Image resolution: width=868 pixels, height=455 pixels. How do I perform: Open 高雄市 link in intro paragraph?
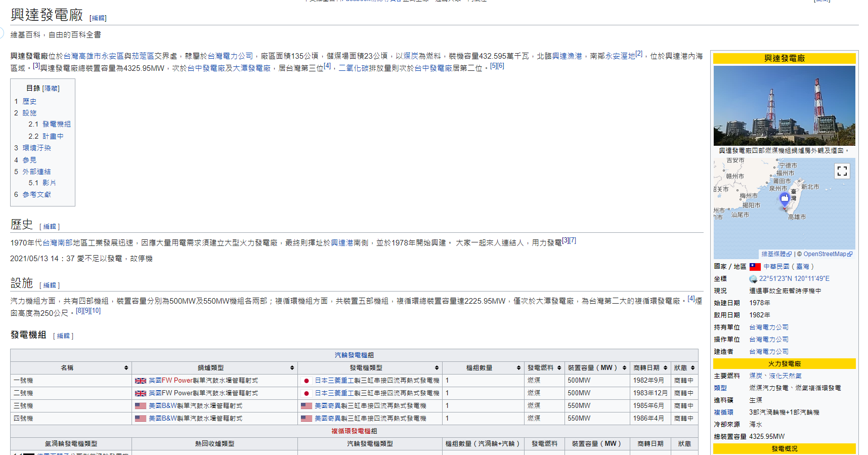point(90,56)
